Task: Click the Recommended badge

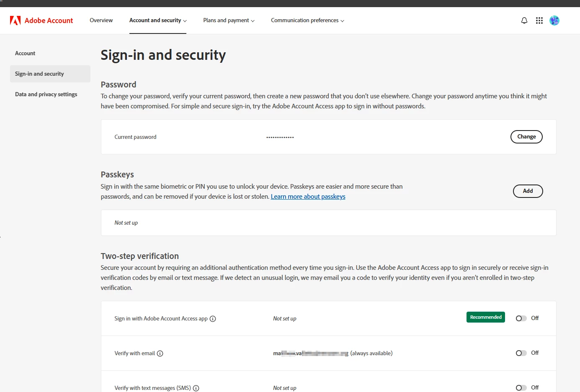Action: coord(486,317)
